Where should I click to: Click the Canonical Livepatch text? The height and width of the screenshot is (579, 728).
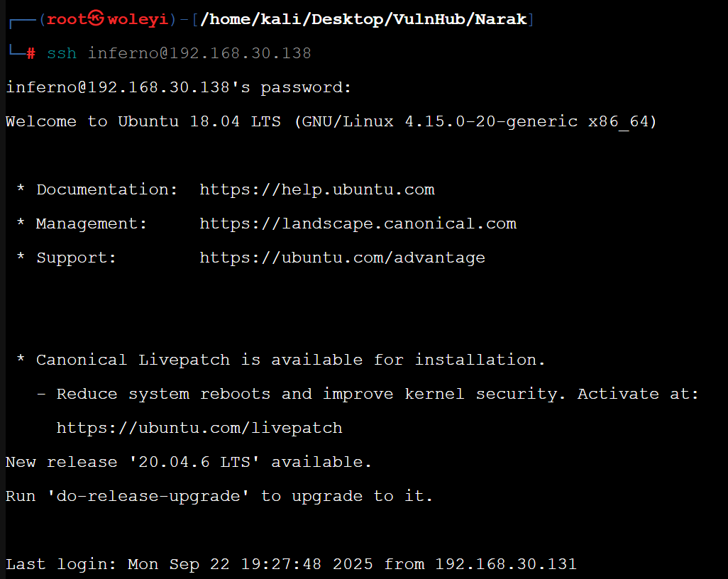point(133,360)
